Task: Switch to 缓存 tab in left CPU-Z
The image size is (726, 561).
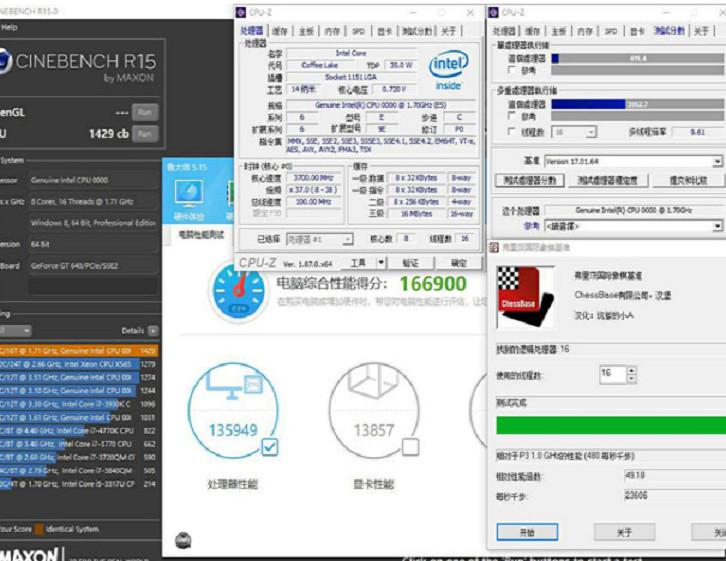Action: (280, 31)
